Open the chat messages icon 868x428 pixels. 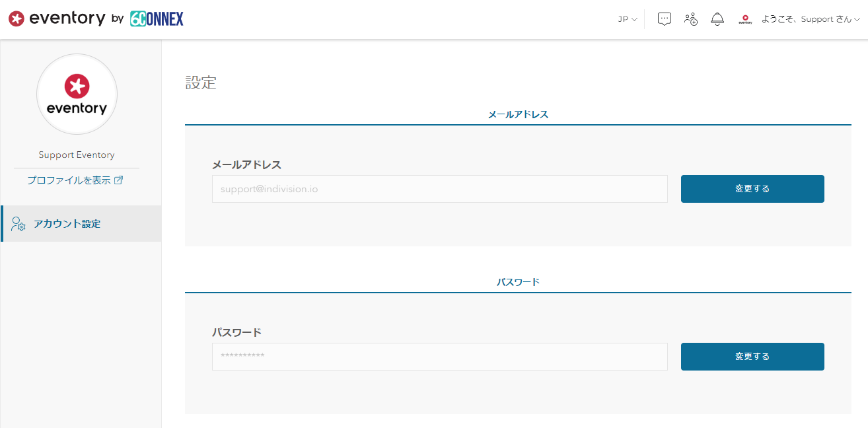665,19
